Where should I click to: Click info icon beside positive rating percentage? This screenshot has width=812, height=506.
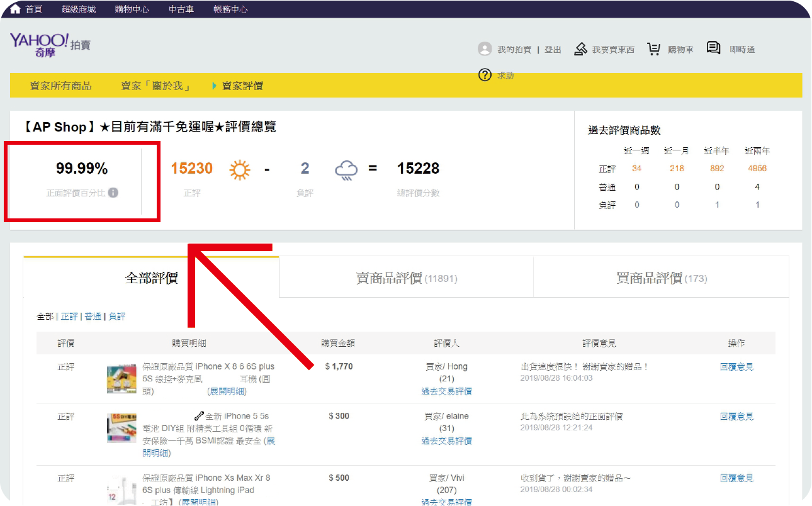113,193
